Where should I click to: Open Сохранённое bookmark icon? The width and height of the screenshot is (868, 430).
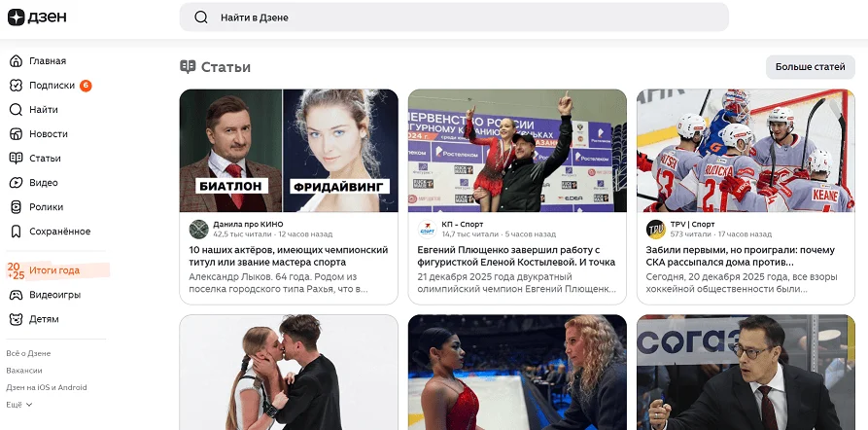(x=16, y=232)
